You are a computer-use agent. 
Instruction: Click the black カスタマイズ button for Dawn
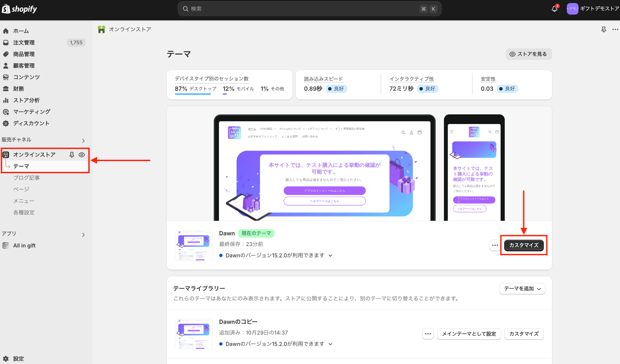[523, 245]
